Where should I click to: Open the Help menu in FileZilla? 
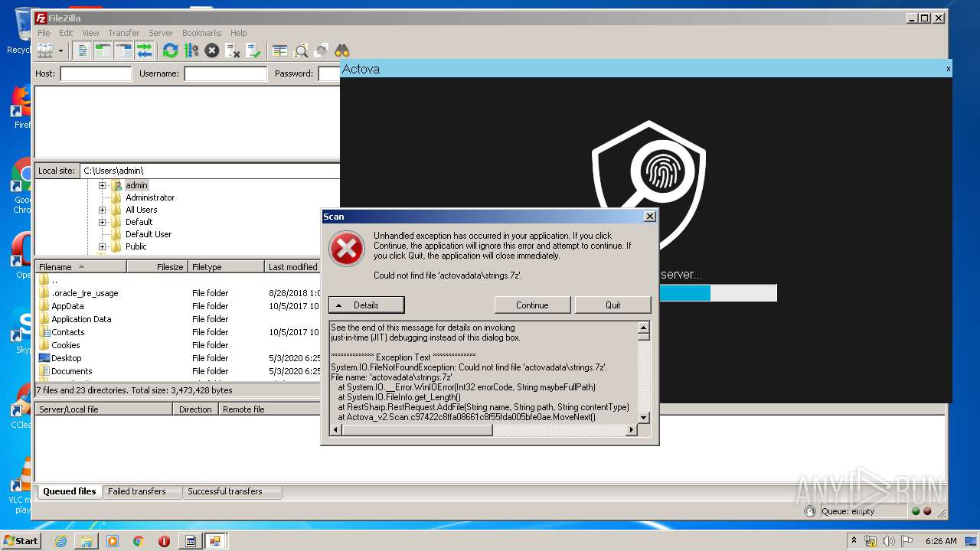point(239,33)
